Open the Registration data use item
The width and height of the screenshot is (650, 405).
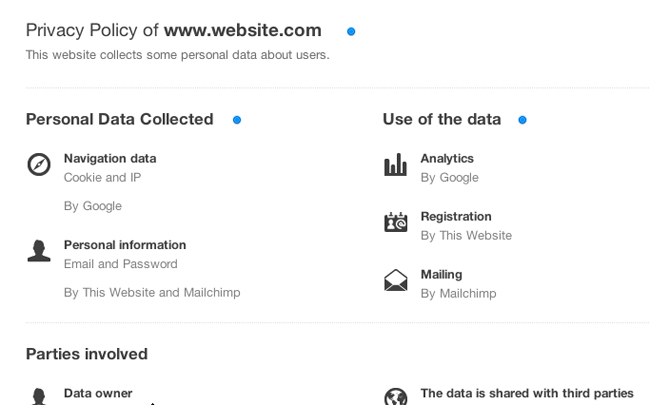pyautogui.click(x=456, y=216)
